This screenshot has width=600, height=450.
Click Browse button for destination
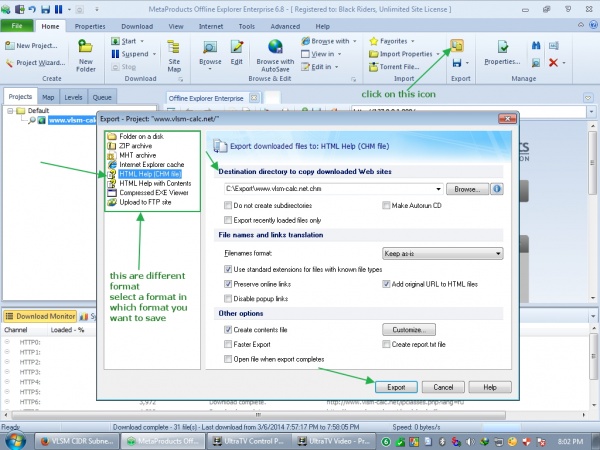pos(467,189)
